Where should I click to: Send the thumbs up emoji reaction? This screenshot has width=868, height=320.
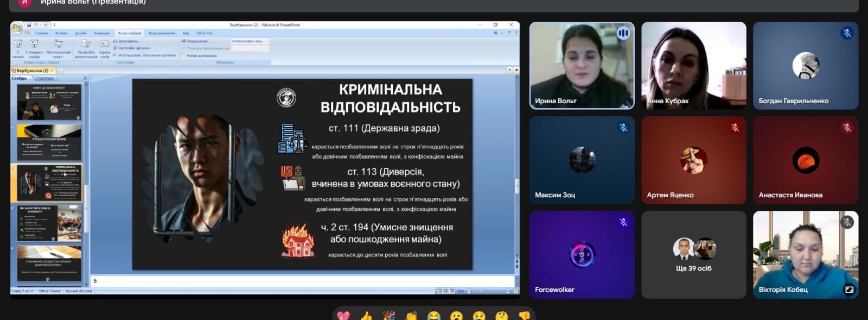pos(366,316)
